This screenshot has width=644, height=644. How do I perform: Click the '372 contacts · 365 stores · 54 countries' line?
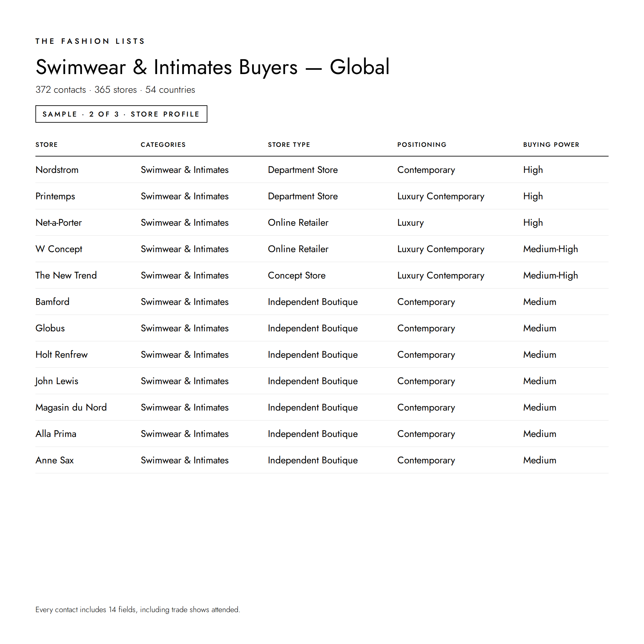(115, 90)
